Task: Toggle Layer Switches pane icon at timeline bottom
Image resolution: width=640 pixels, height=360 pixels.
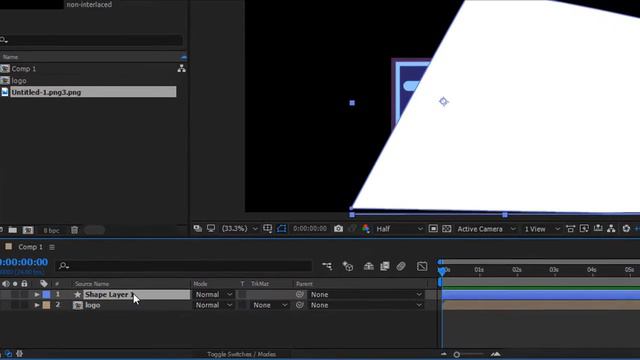Action: tap(8, 354)
